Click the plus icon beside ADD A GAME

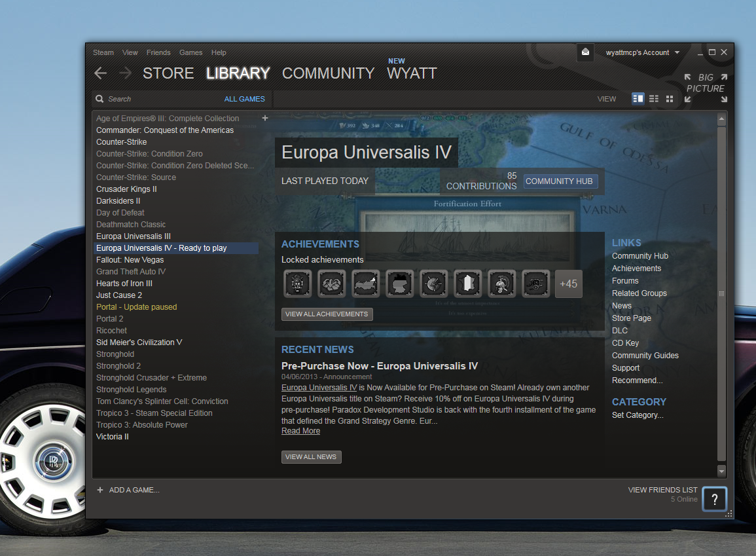100,490
